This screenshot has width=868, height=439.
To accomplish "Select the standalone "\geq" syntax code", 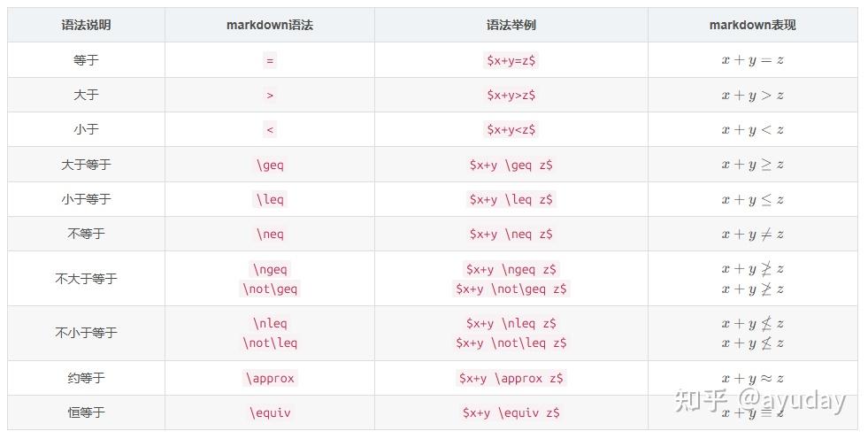I will 270,165.
